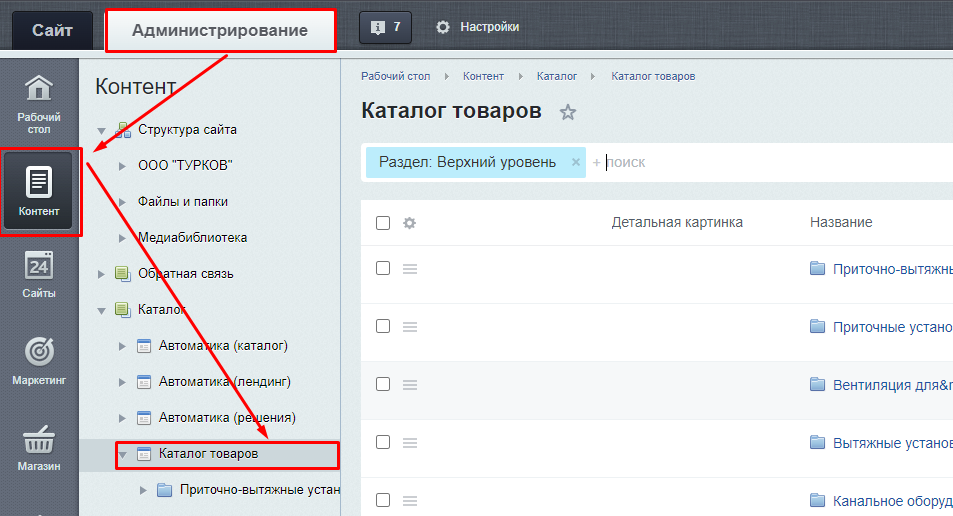953x516 pixels.
Task: Expand Приточно-вытяжные установки tree folder
Action: click(143, 490)
